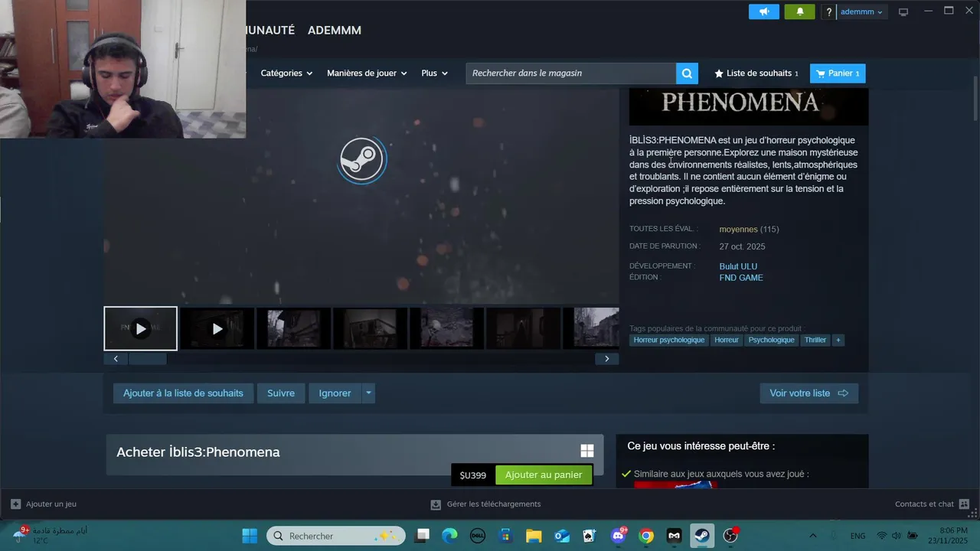Click the Steam taskbar icon
980x551 pixels.
tap(701, 536)
